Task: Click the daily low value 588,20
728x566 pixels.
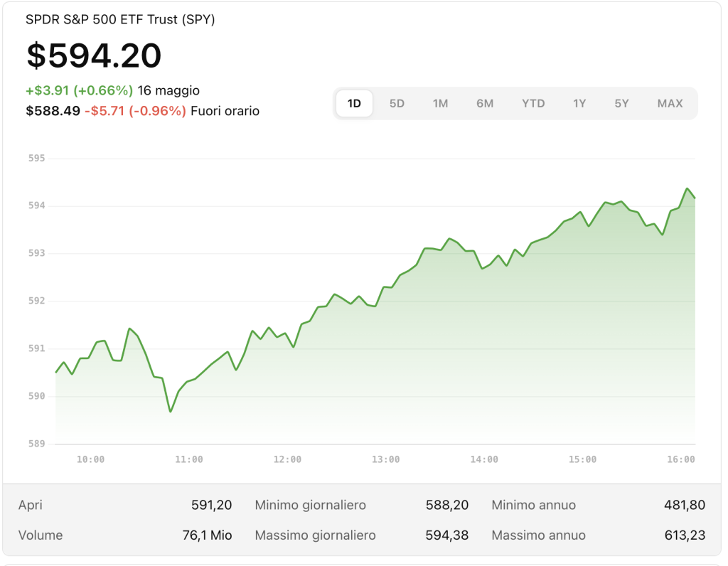Action: coord(447,505)
